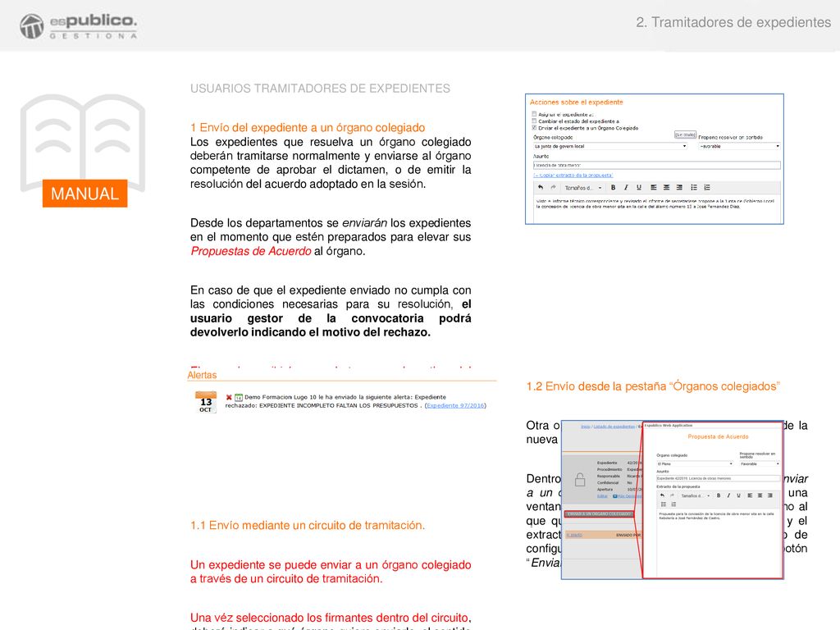Click the 'Listado de expedientes' breadcrumb link

point(614,427)
